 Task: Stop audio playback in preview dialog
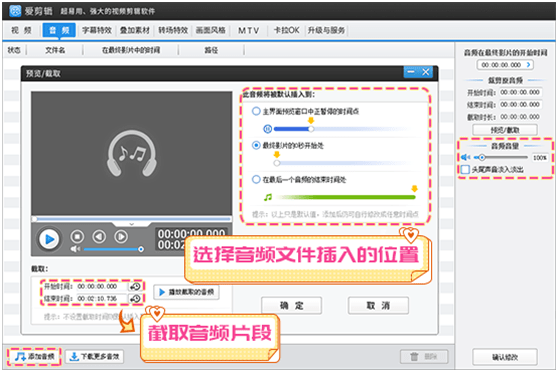[x=77, y=236]
